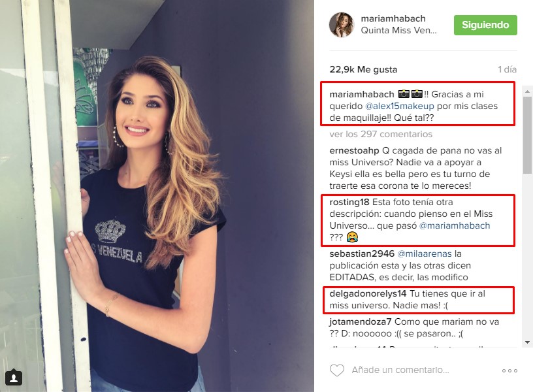Open the @alex15makeup mention link
The height and width of the screenshot is (392, 533).
coord(399,106)
